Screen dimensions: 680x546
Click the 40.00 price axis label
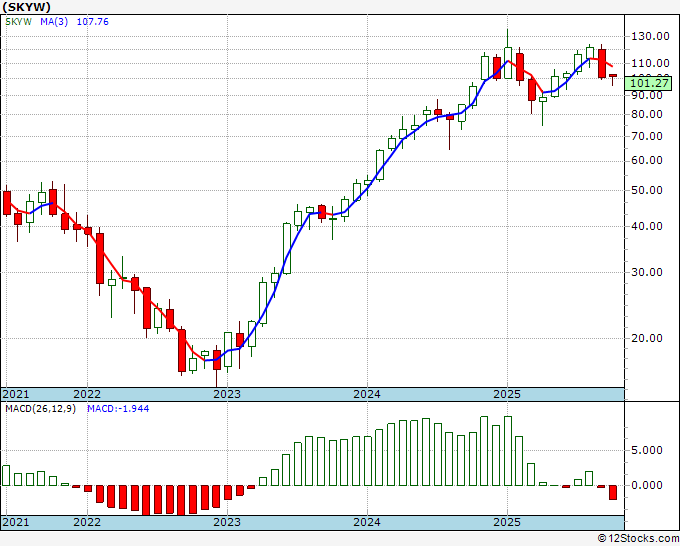[x=647, y=226]
